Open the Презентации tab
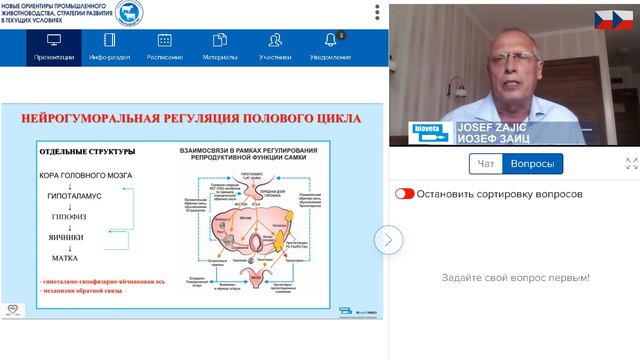This screenshot has height=360, width=640. (x=54, y=48)
